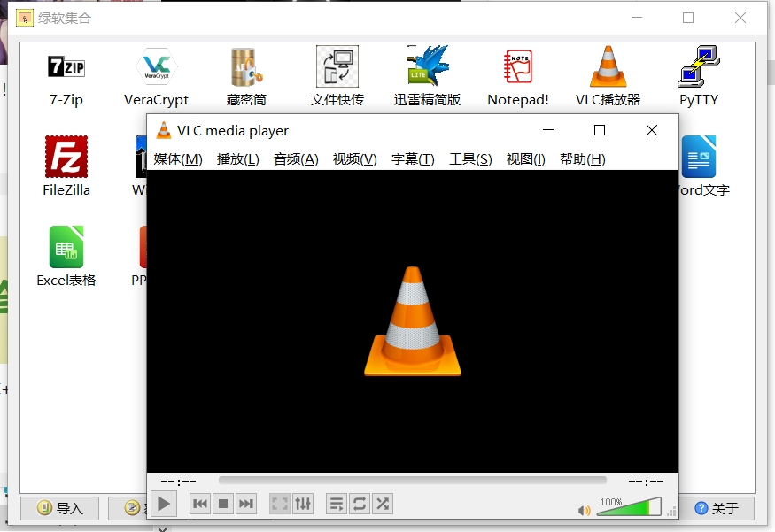Open 迅雷精简版 download app
This screenshot has height=532, width=775.
pos(428,66)
